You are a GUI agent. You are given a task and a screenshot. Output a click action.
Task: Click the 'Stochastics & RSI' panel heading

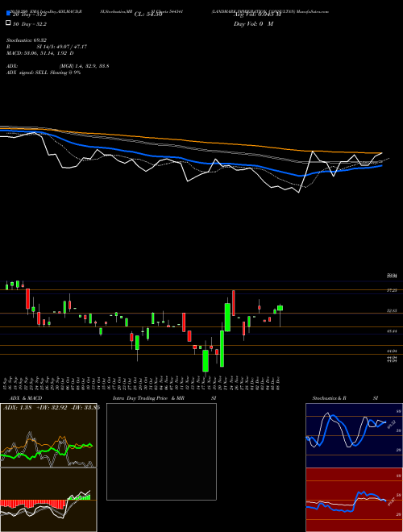point(345,398)
